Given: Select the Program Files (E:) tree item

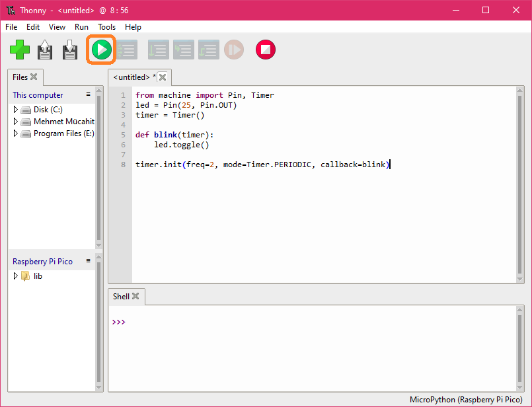Looking at the screenshot, I should pos(64,133).
